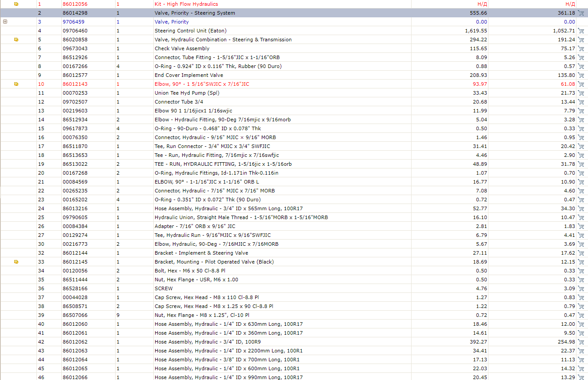
Task: Click cart icon for Hose Assembly 86013216
Action: coord(581,208)
